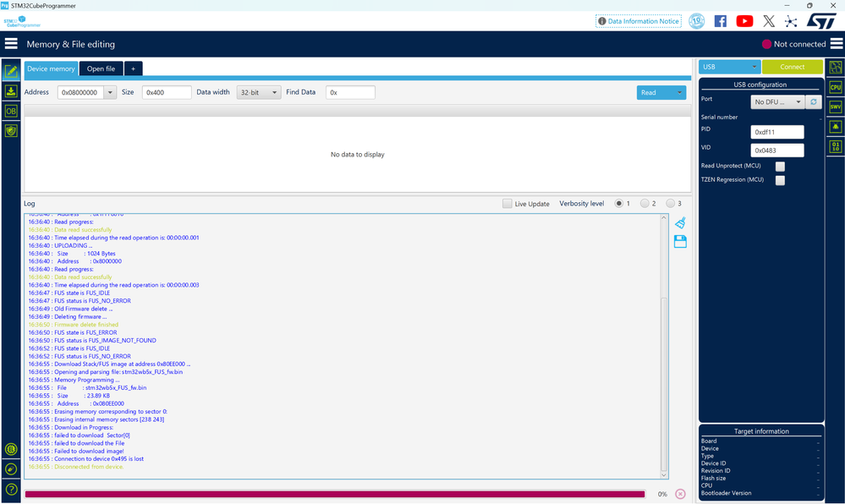
Task: Click the Not connected status indicator
Action: tap(793, 44)
